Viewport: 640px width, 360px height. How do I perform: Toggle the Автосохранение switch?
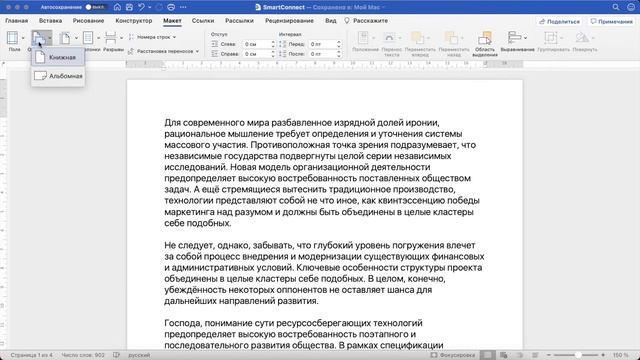point(95,7)
